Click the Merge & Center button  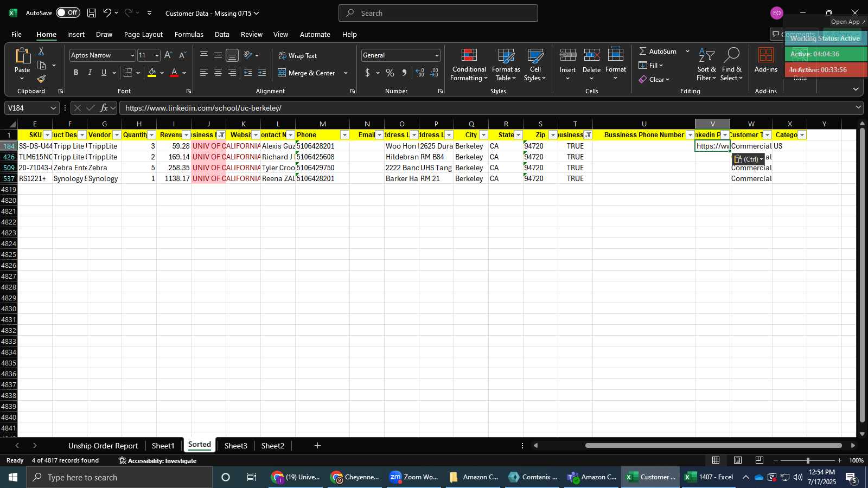307,73
